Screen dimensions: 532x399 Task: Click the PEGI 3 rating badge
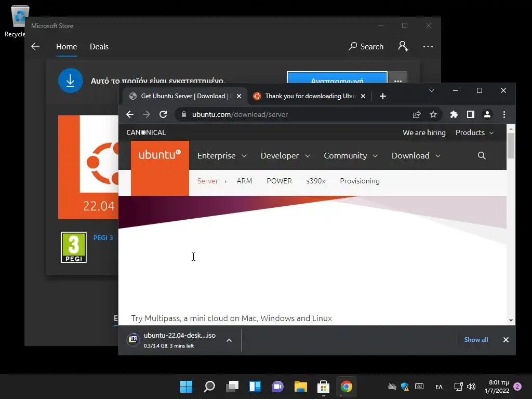74,247
